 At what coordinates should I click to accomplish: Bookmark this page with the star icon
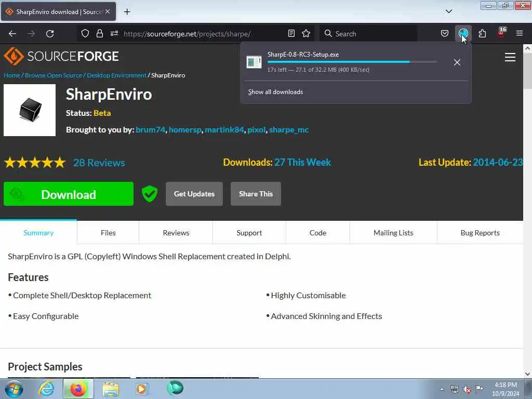pos(306,33)
